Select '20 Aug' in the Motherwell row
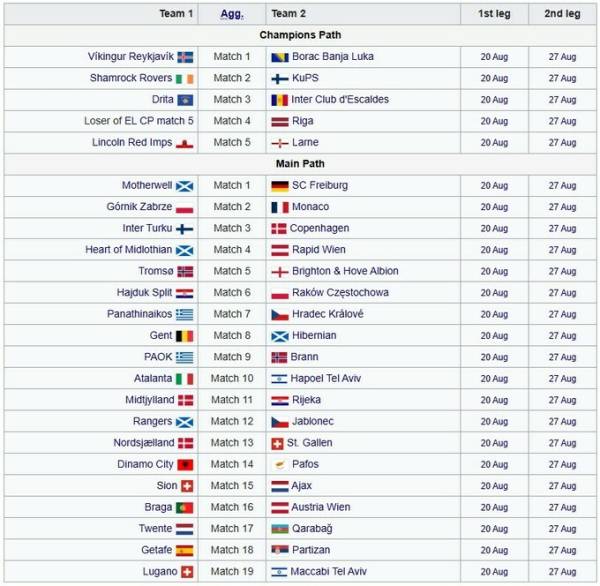This screenshot has width=600, height=586. (494, 186)
